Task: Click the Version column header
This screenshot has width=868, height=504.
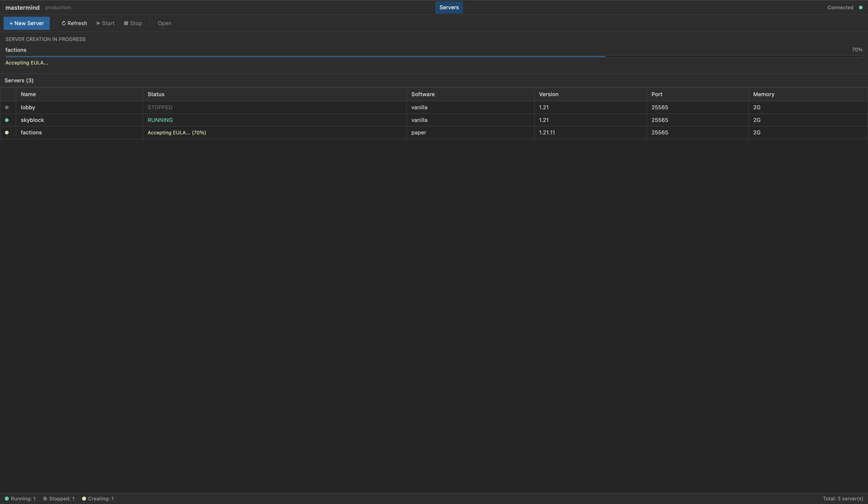Action: [590, 94]
